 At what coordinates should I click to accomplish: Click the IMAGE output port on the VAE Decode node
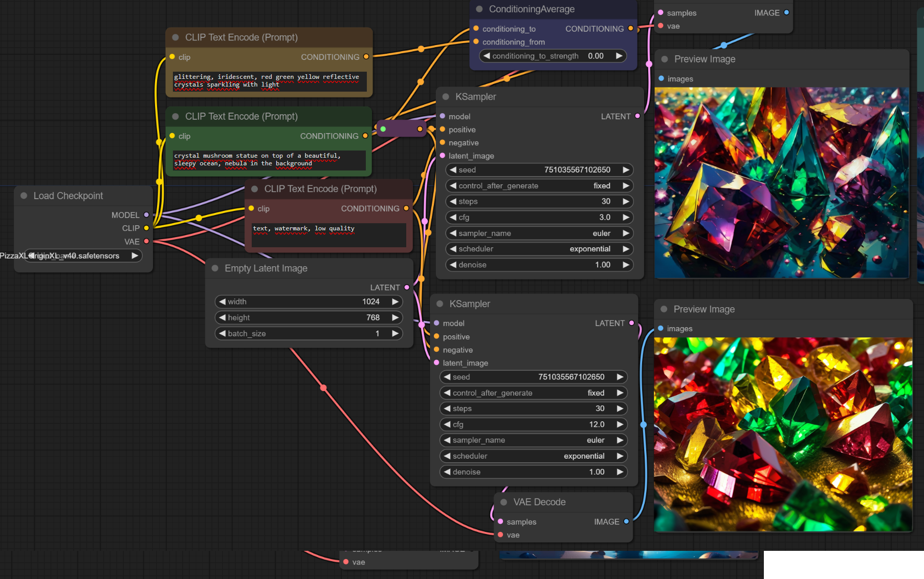pos(626,522)
